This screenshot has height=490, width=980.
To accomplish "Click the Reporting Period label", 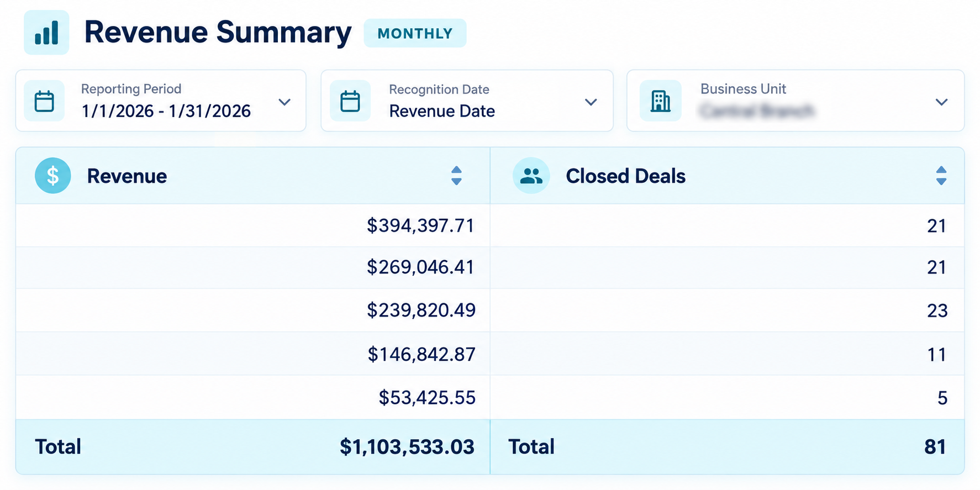I will click(131, 89).
